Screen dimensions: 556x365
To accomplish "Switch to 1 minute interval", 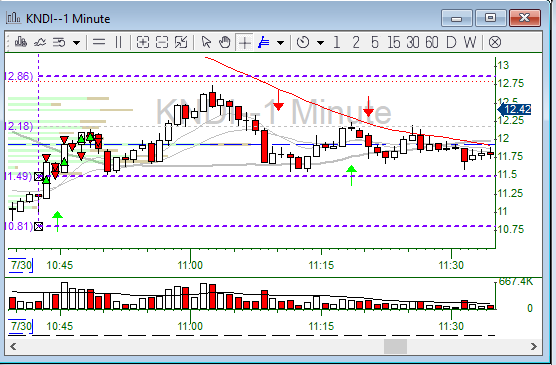I will tap(337, 43).
